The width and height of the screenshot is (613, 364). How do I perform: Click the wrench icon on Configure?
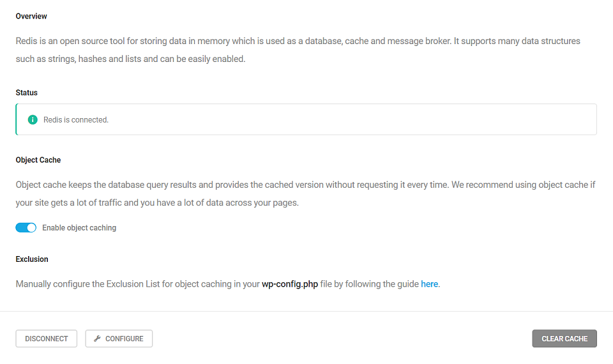coord(98,338)
